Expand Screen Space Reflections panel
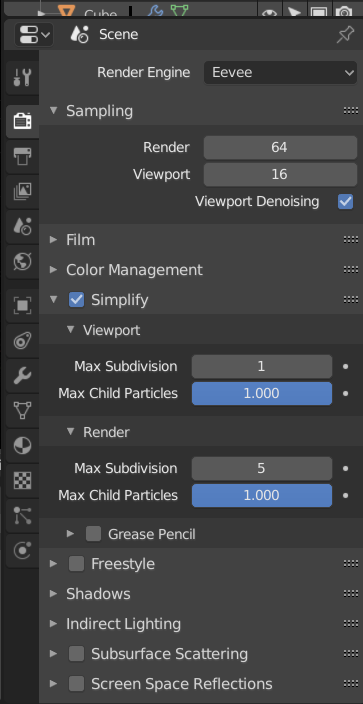Viewport: 363px width, 704px height. tap(54, 684)
